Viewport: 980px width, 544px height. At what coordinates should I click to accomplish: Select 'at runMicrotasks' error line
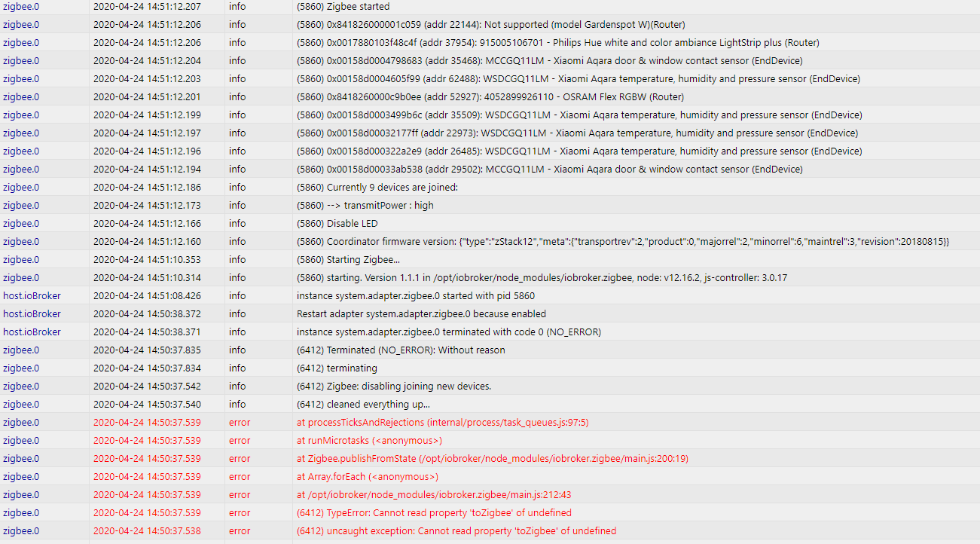[x=369, y=441]
